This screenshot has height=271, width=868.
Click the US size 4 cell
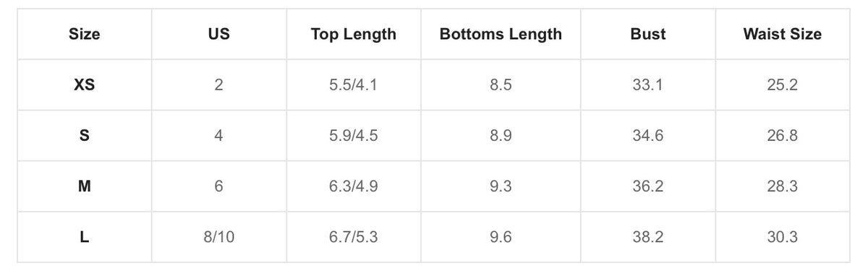(218, 136)
